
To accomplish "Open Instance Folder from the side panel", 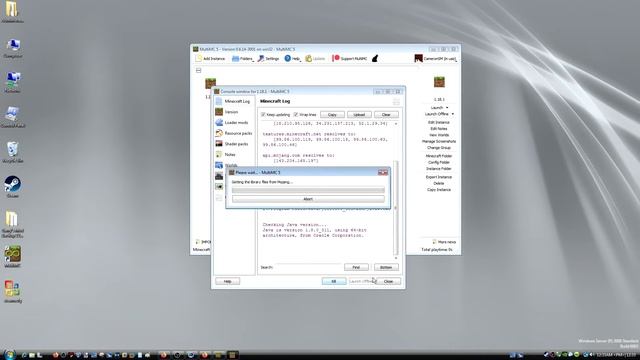I will point(439,169).
